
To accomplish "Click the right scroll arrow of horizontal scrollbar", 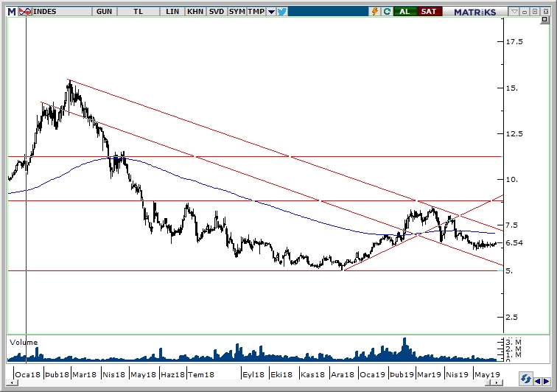I will 497,382.
